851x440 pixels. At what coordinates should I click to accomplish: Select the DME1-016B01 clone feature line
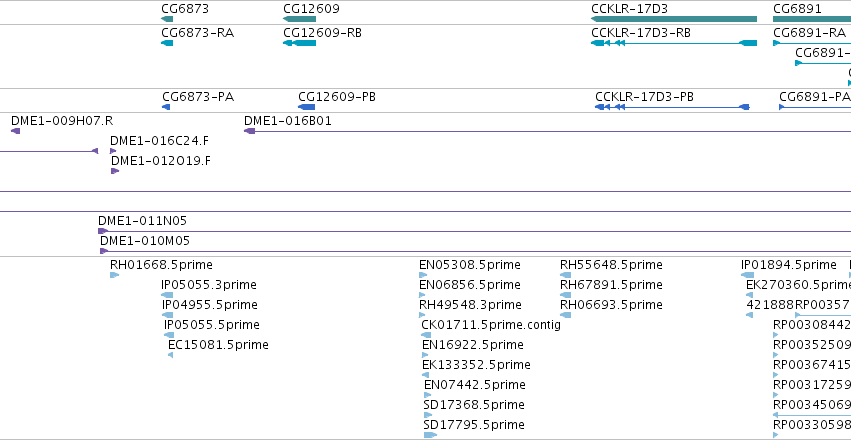click(x=548, y=131)
